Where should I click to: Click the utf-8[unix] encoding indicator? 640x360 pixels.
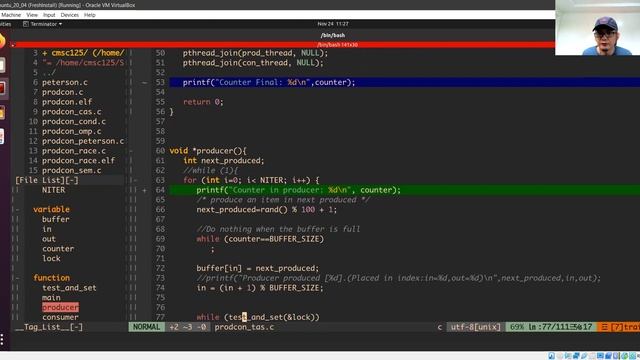click(476, 327)
